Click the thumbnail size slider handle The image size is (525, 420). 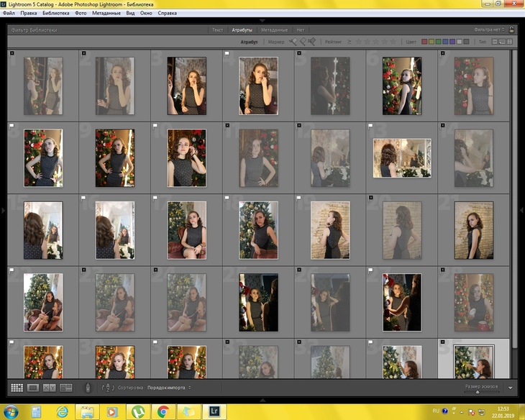(478, 392)
